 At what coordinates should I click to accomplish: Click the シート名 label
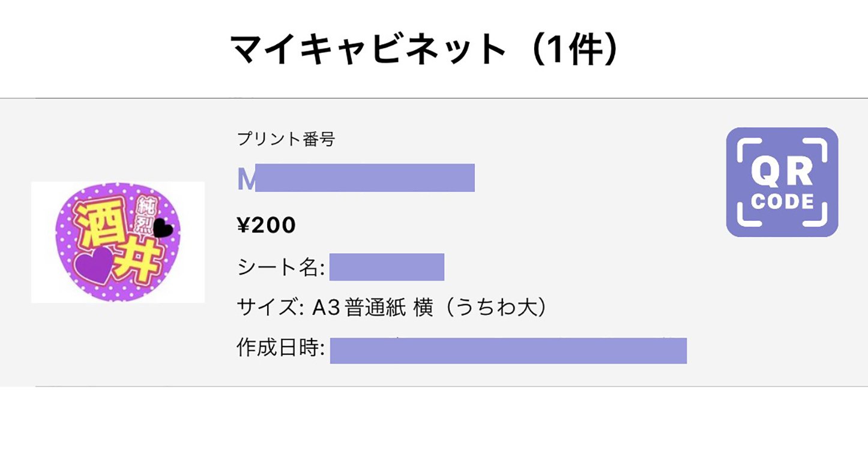coord(280,267)
